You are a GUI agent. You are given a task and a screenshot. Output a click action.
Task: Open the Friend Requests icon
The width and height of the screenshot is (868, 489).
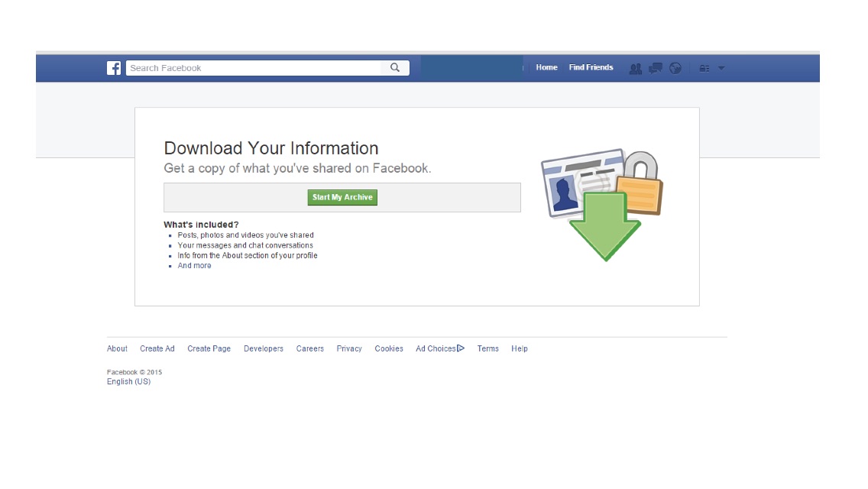636,68
